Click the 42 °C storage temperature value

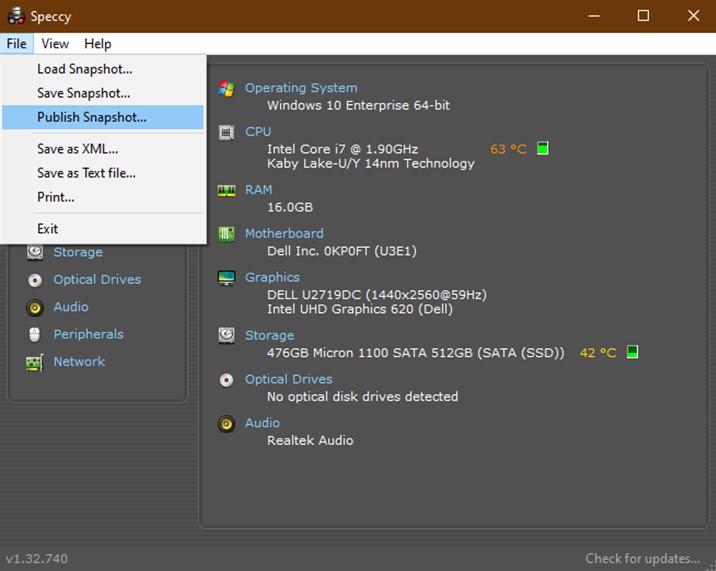(598, 353)
